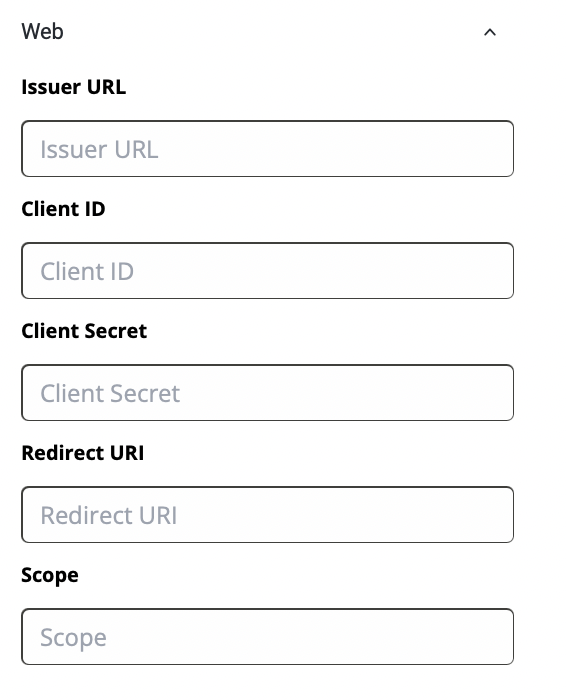Focus the Client Secret input field

tap(267, 392)
